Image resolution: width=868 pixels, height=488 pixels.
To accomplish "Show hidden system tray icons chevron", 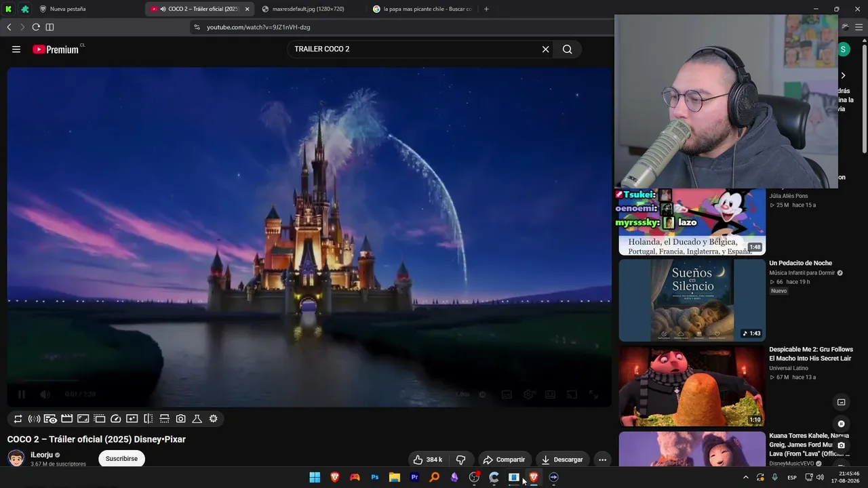I will click(746, 477).
